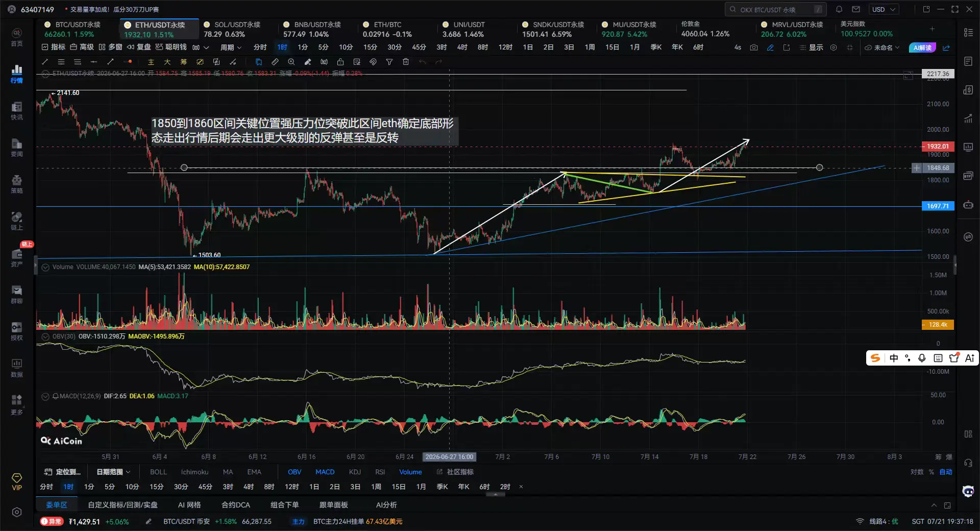Lock drawings with the padlock icon
This screenshot has width=980, height=531.
click(340, 62)
